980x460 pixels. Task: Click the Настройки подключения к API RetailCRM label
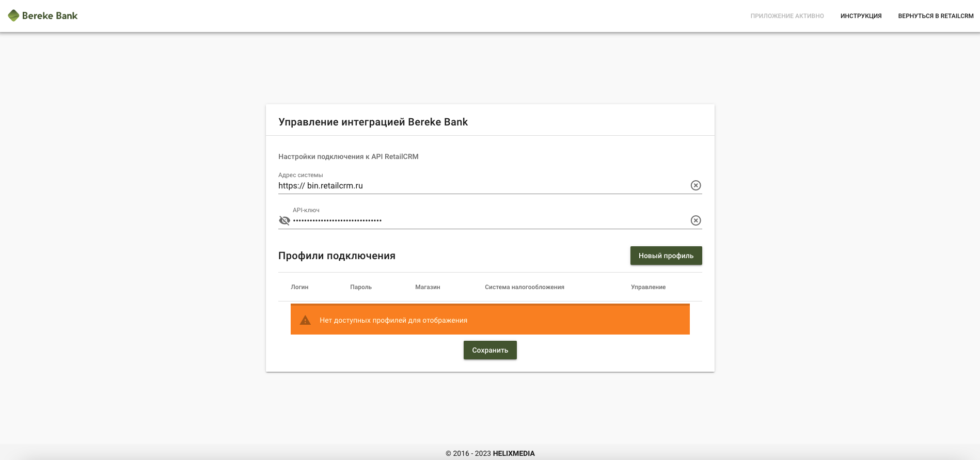(349, 156)
